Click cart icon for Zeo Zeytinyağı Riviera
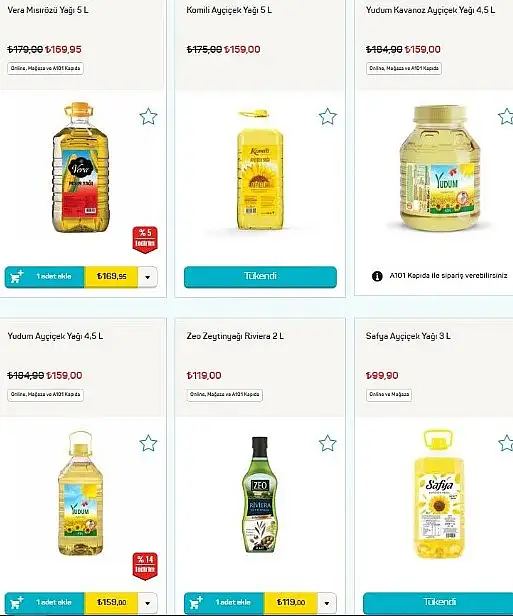 pyautogui.click(x=196, y=603)
